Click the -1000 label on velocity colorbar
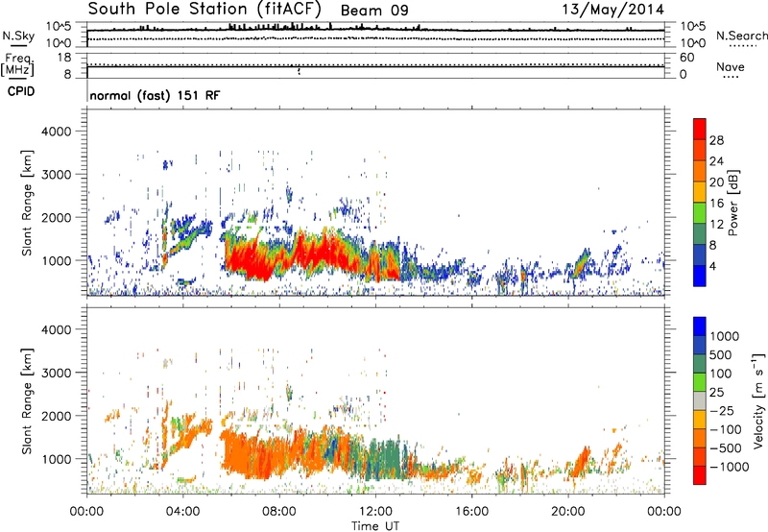768x532 pixels. [x=730, y=467]
